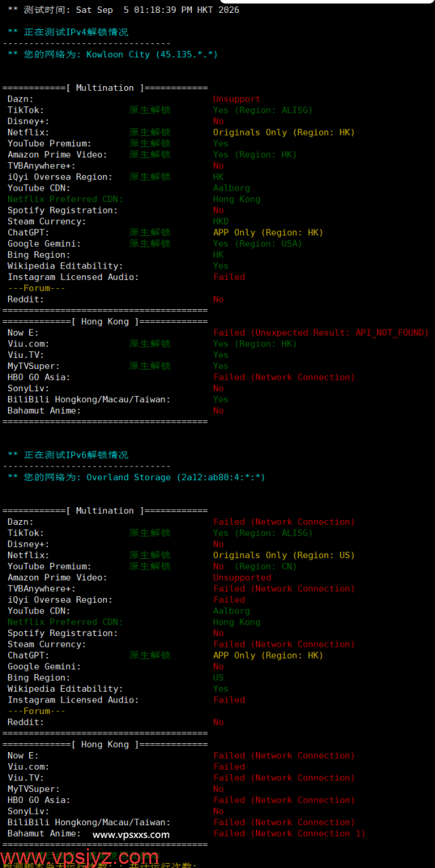Click the "Wikipedia Editability:" label in IPv6 results

66,689
